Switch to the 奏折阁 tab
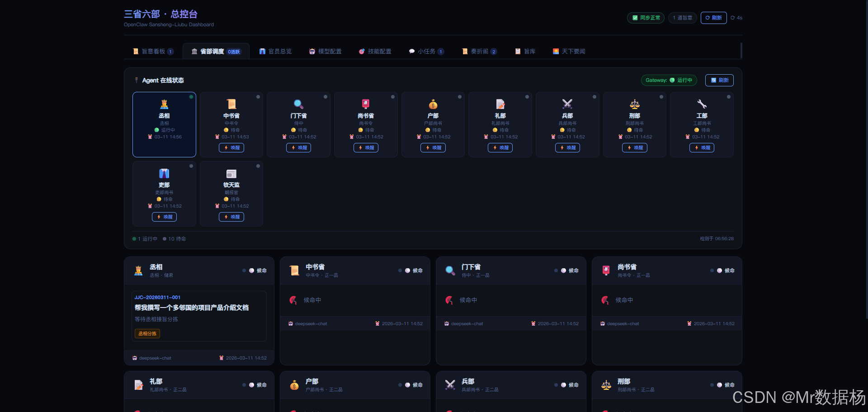Viewport: 868px width, 412px height. [479, 52]
